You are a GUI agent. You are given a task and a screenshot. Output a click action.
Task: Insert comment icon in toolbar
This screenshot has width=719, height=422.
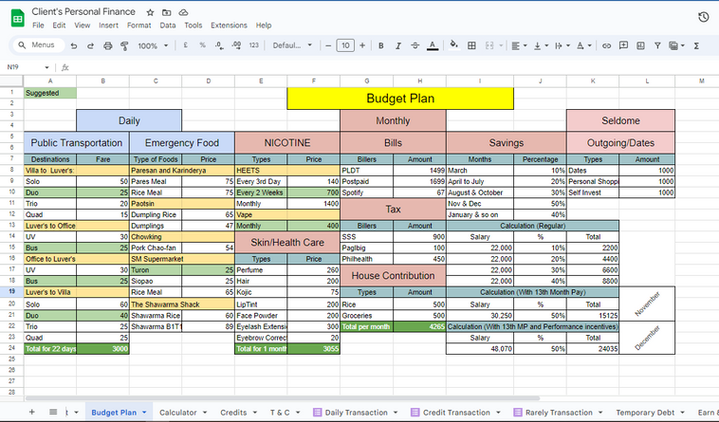coord(624,45)
